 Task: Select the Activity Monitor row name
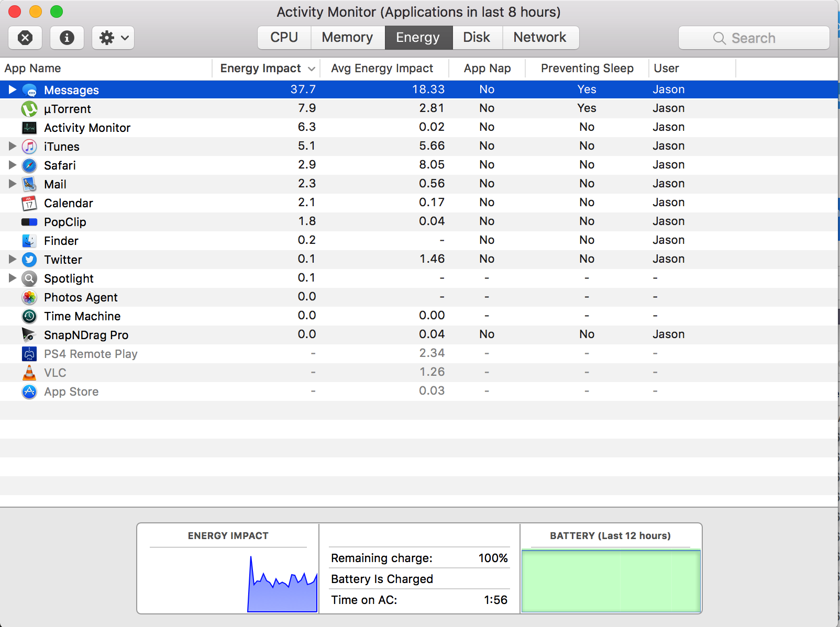click(x=87, y=128)
